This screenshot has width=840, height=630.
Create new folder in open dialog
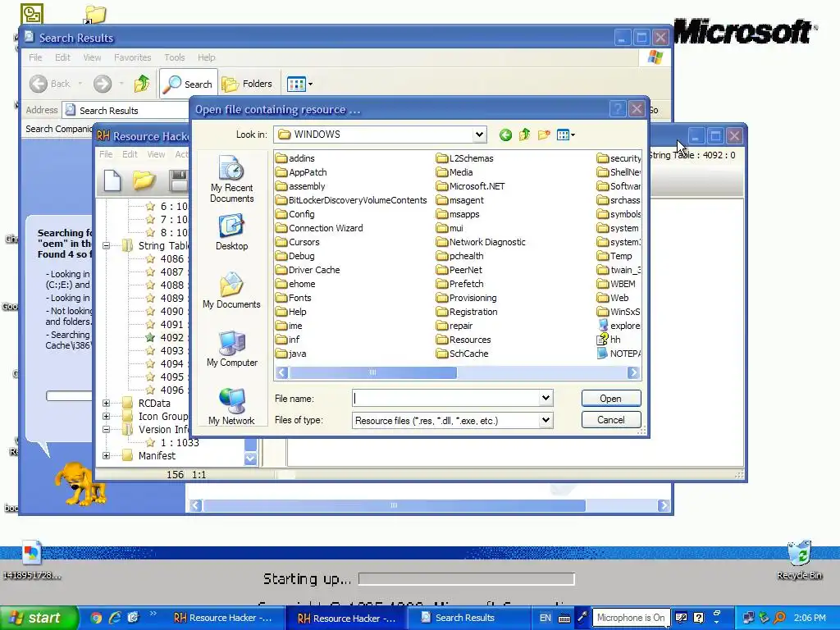tap(544, 135)
